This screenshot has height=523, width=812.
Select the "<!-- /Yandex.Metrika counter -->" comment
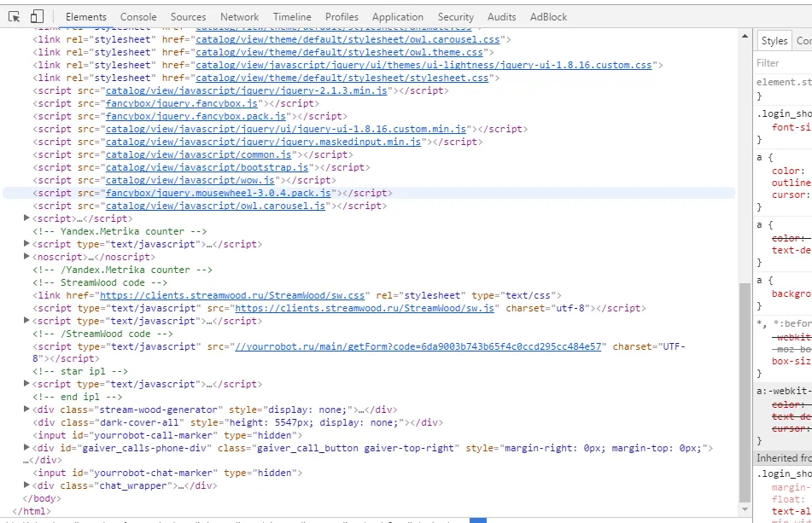(123, 270)
